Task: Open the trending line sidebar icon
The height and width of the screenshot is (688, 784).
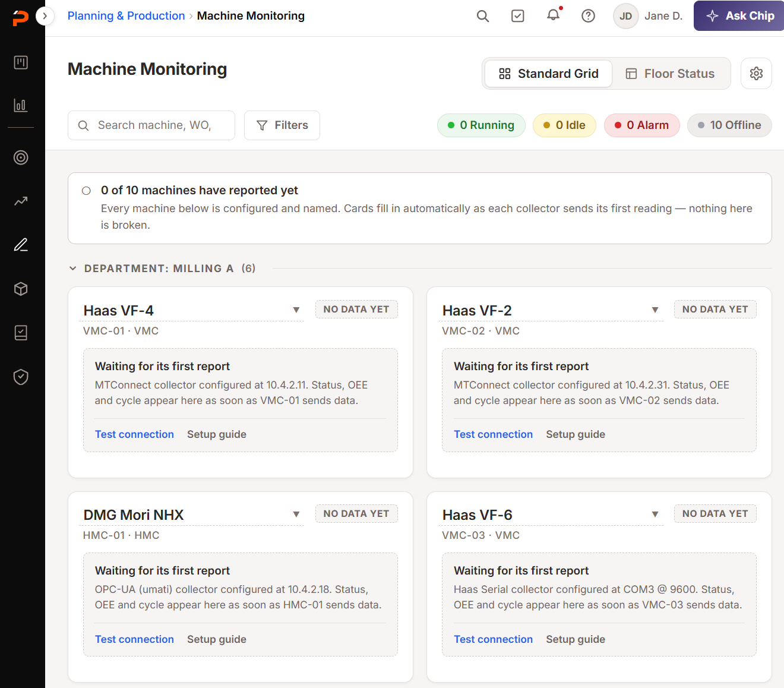Action: click(x=21, y=201)
